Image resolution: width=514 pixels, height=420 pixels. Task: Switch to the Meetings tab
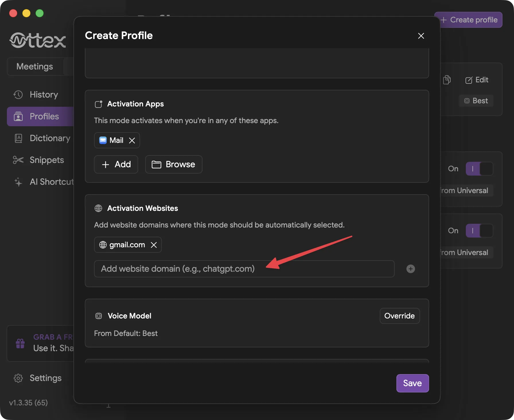coord(35,67)
